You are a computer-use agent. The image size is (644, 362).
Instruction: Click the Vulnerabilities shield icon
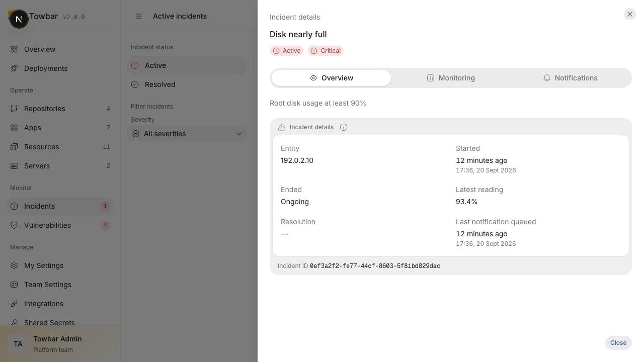point(14,225)
